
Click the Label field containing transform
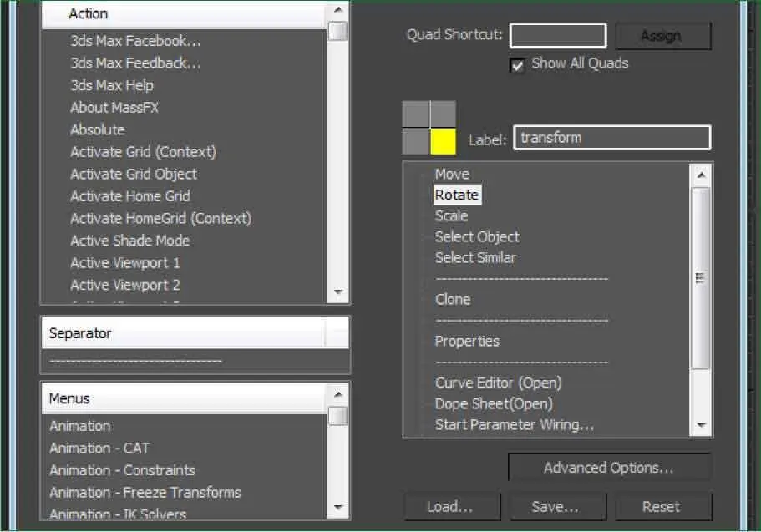612,138
